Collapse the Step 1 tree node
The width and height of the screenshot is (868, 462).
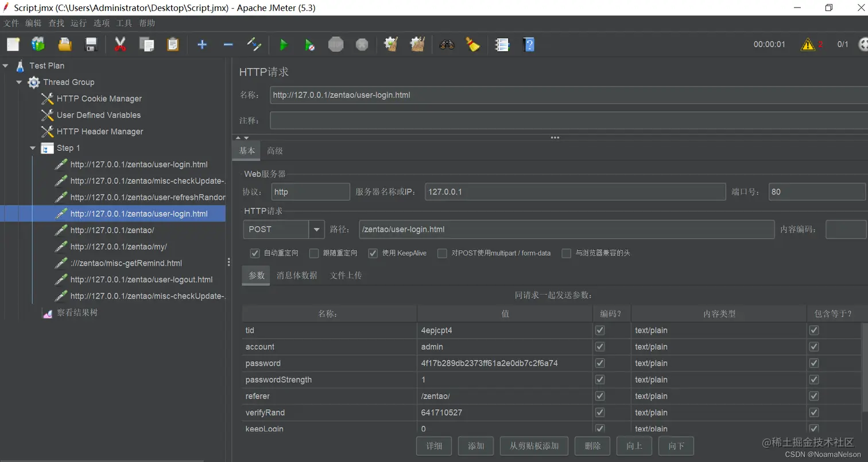click(x=33, y=147)
